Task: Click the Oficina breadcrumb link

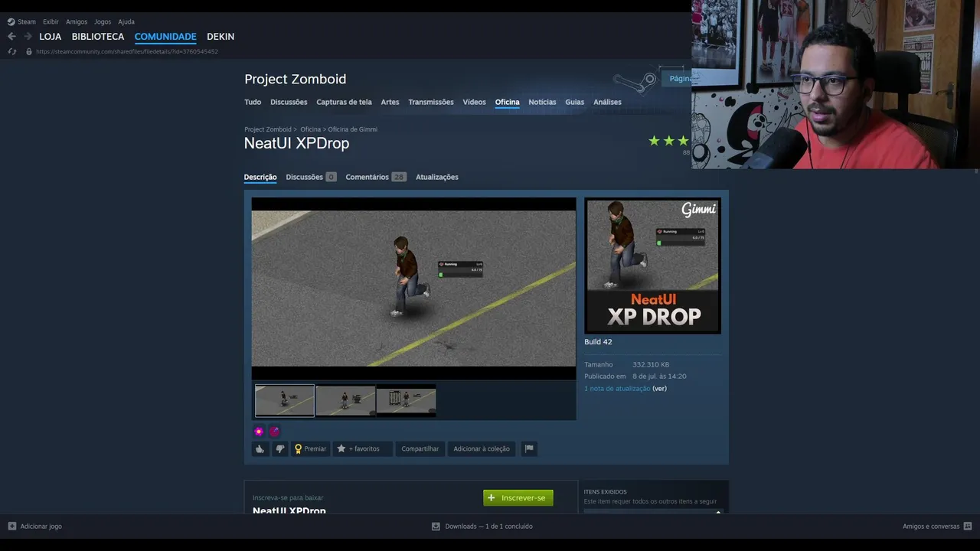Action: point(310,129)
